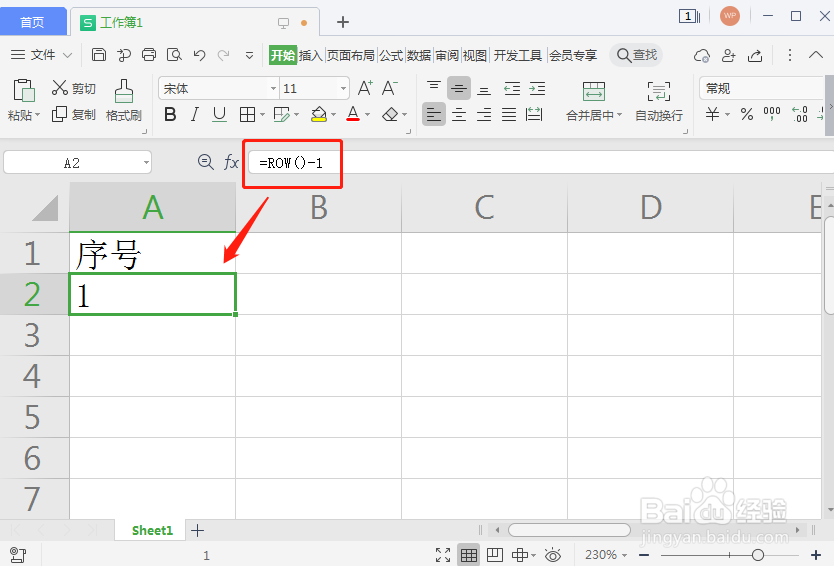Click Select All corner triangle
Screen dimensions: 834x566
click(x=45, y=207)
